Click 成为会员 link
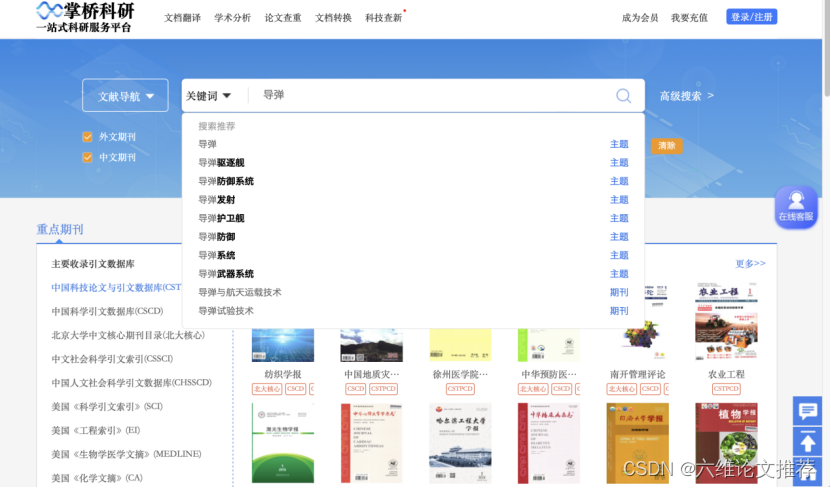This screenshot has width=831, height=488. coord(640,18)
